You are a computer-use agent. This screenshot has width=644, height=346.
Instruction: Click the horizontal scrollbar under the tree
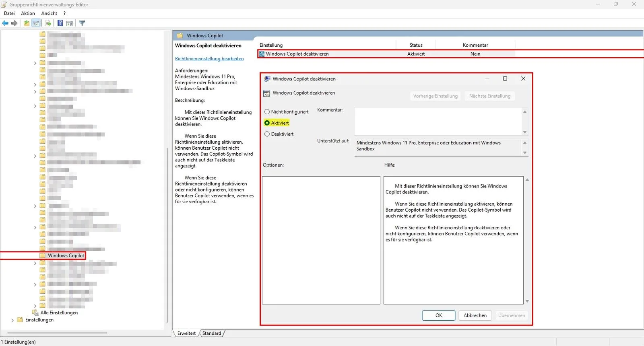click(x=56, y=333)
